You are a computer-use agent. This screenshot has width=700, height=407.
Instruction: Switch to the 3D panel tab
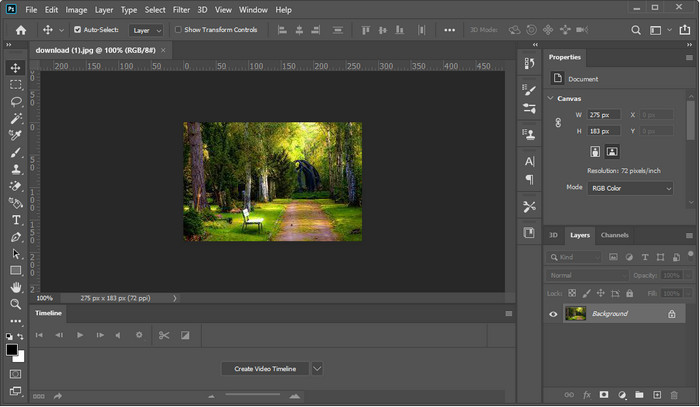coord(553,235)
